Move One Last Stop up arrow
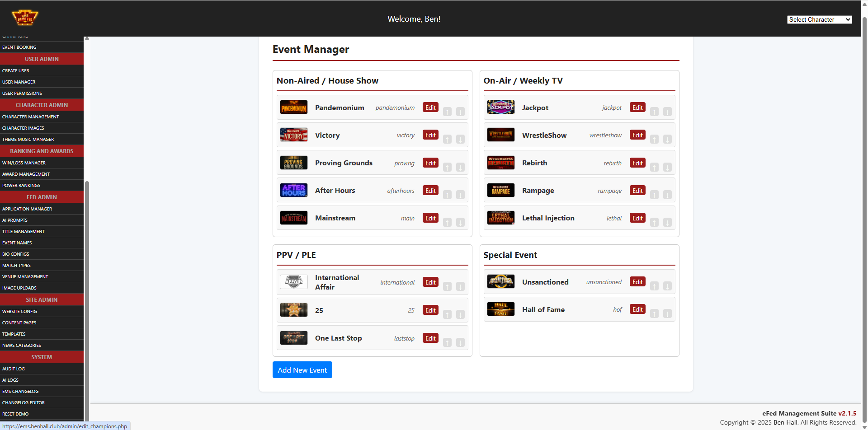 tap(447, 342)
